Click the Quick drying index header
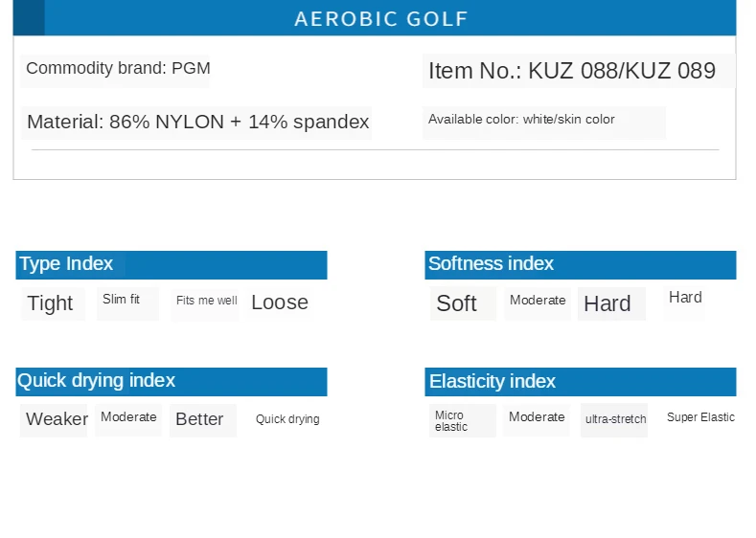The width and height of the screenshot is (756, 538). [x=97, y=381]
